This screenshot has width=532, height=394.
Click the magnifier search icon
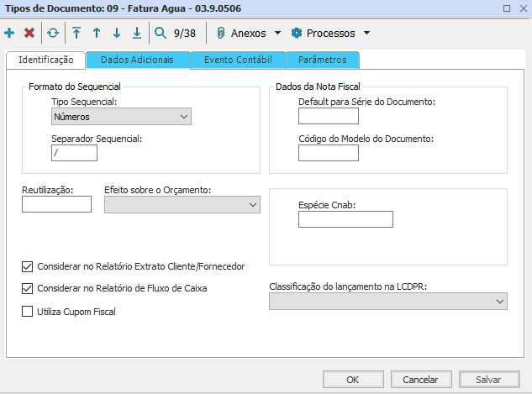point(161,34)
